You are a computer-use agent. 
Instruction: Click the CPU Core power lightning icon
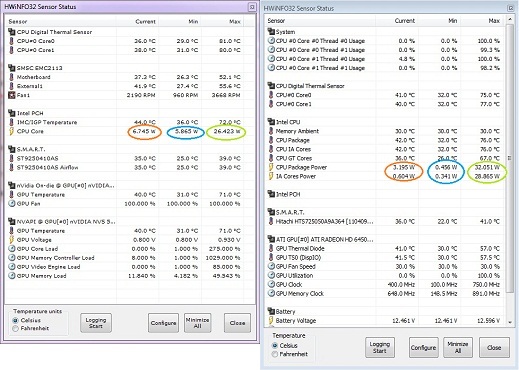pyautogui.click(x=11, y=131)
